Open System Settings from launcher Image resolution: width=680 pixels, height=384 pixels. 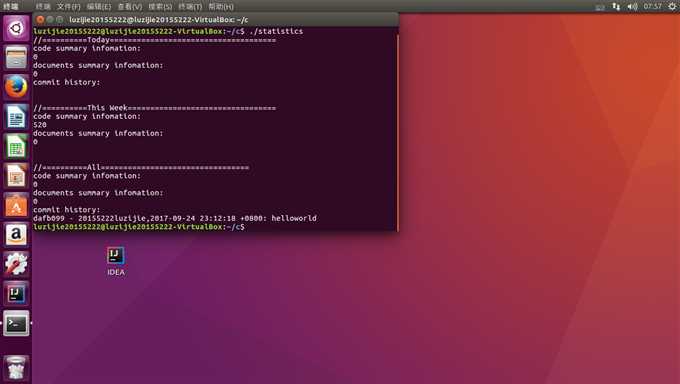coord(16,264)
